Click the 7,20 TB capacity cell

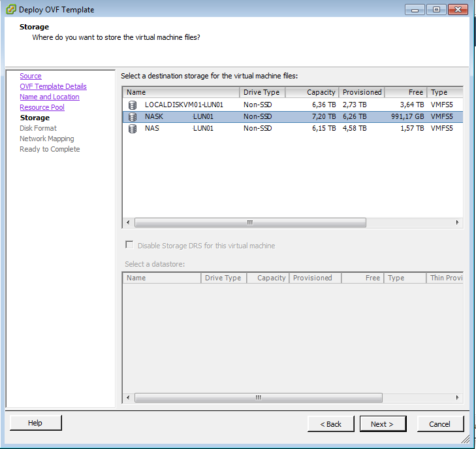(324, 116)
